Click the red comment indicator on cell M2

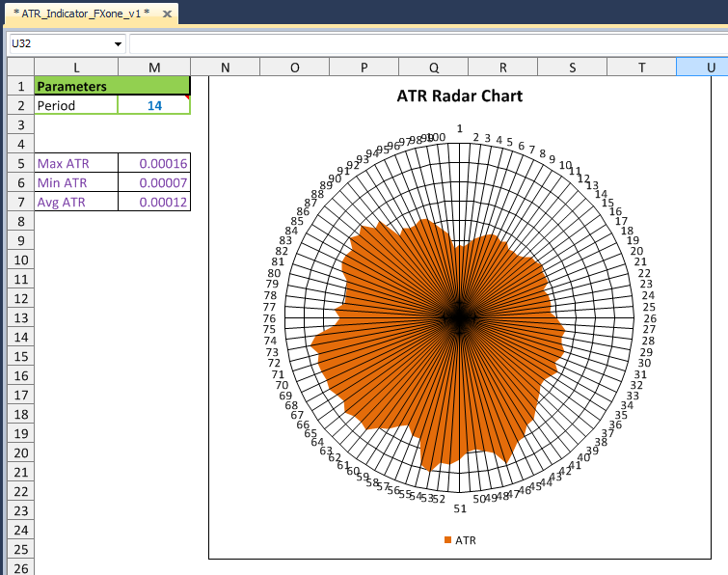(187, 98)
